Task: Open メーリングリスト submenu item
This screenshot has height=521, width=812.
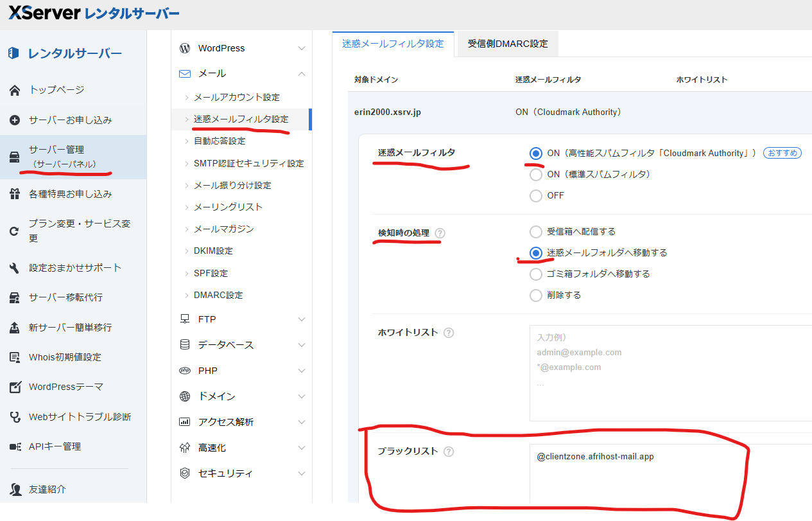Action: (228, 207)
